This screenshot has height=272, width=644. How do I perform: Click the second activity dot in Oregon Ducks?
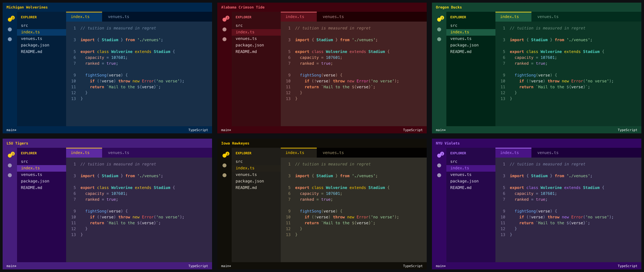439,29
